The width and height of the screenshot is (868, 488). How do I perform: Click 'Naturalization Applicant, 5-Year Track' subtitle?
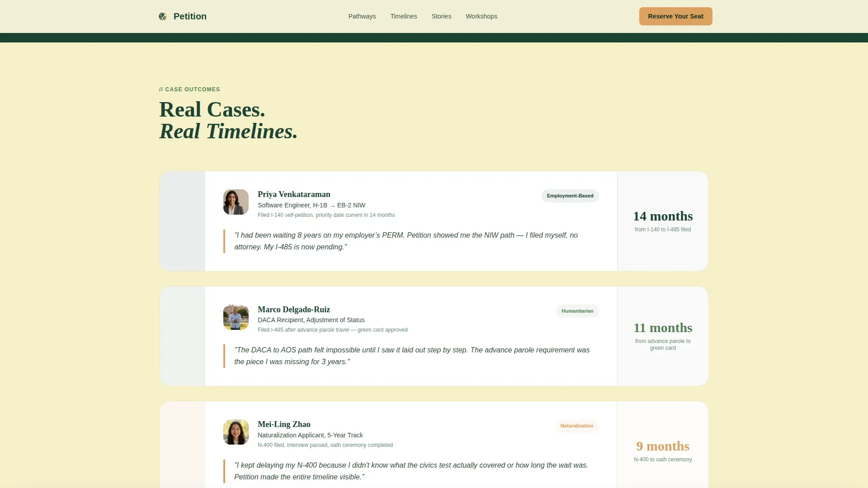[310, 435]
